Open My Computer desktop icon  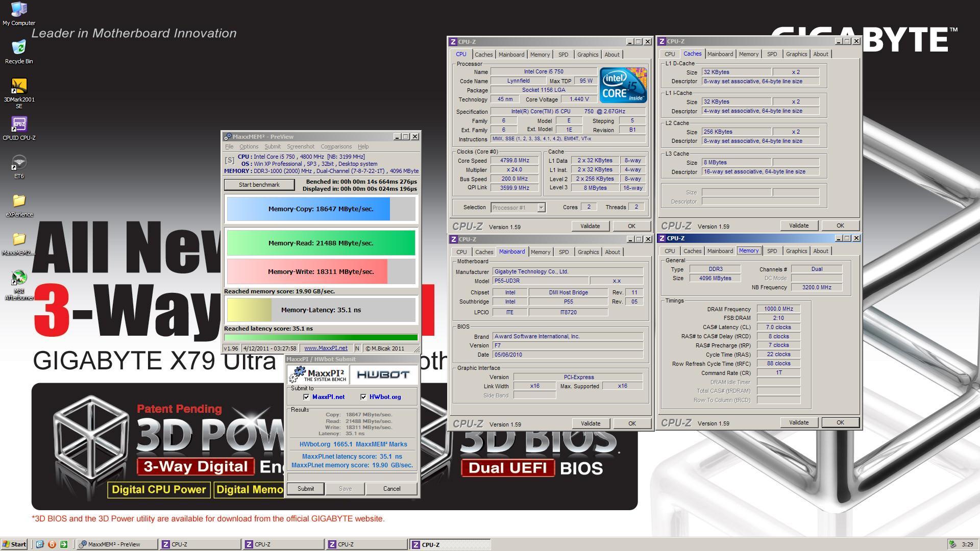coord(19,14)
